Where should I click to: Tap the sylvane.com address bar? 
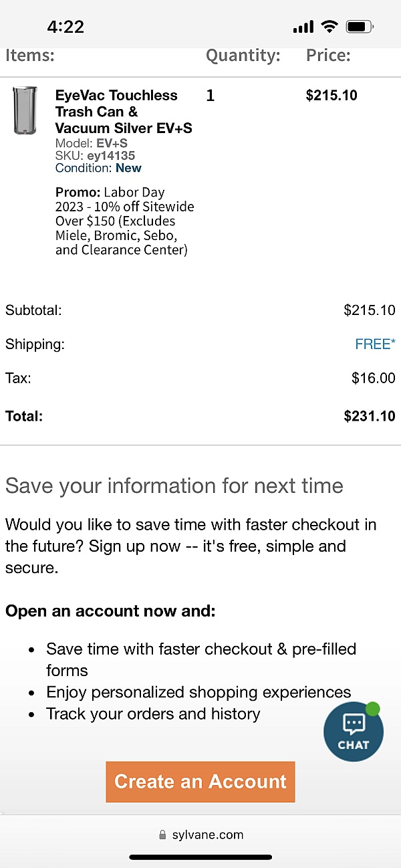(x=200, y=835)
